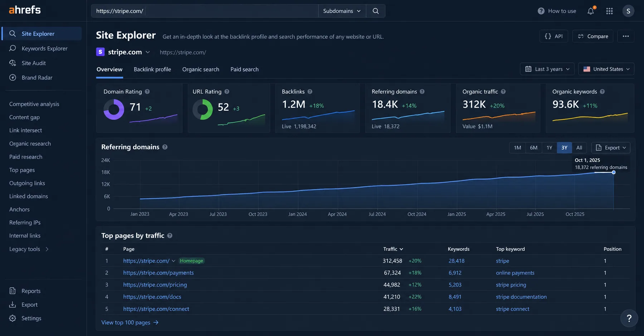Sort by Traffic column header

(x=393, y=249)
